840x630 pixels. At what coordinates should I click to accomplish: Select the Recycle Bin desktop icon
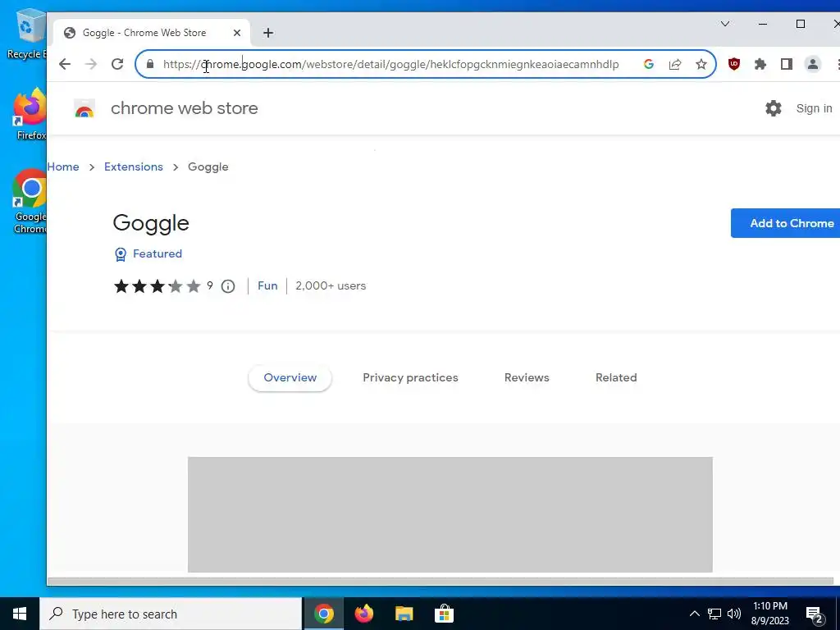coord(27,33)
